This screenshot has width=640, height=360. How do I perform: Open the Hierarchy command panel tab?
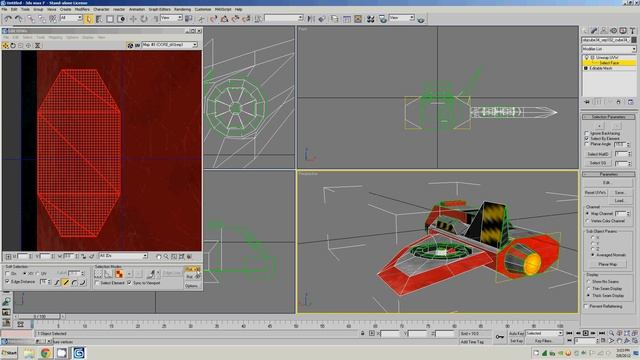pos(604,31)
